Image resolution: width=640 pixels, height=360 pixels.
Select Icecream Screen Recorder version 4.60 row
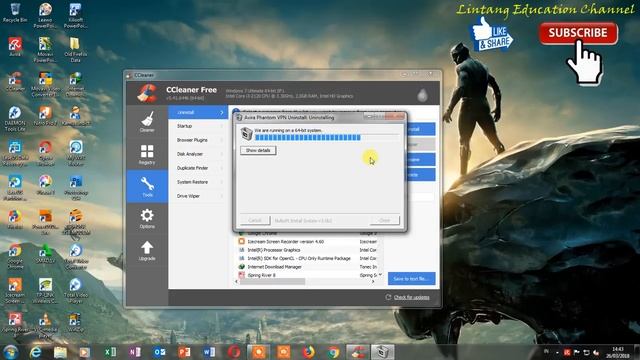pos(308,242)
